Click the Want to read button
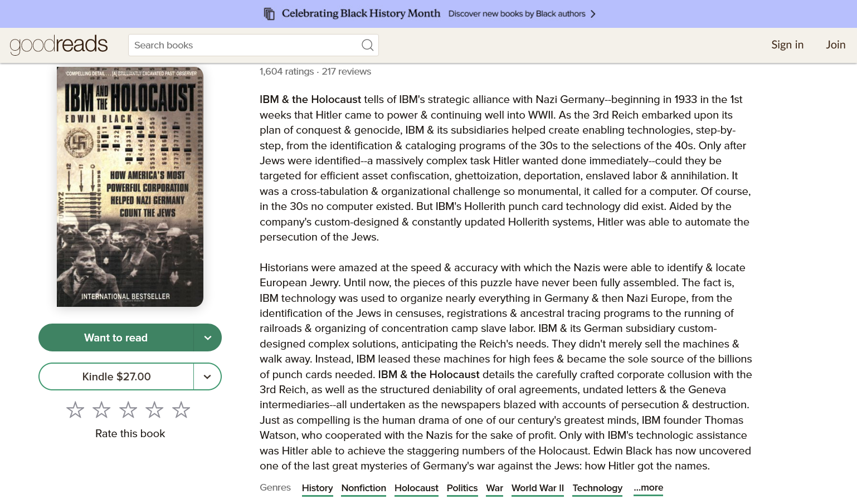The height and width of the screenshot is (504, 857). [x=116, y=337]
